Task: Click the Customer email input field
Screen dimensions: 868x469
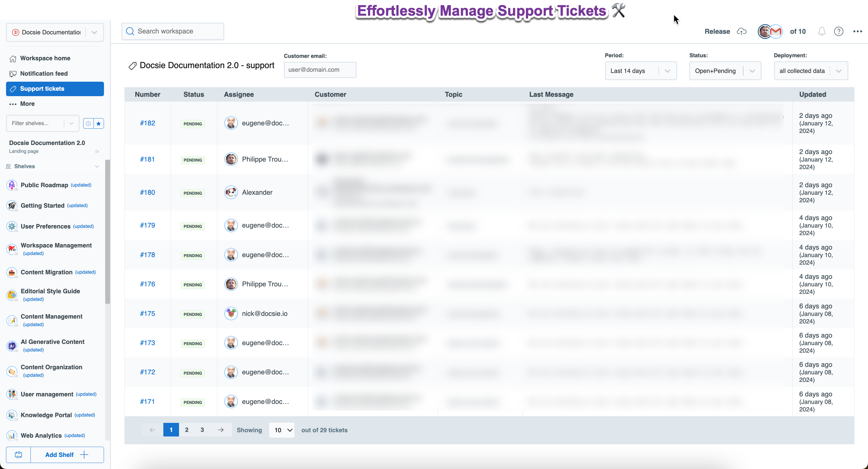Action: [320, 70]
